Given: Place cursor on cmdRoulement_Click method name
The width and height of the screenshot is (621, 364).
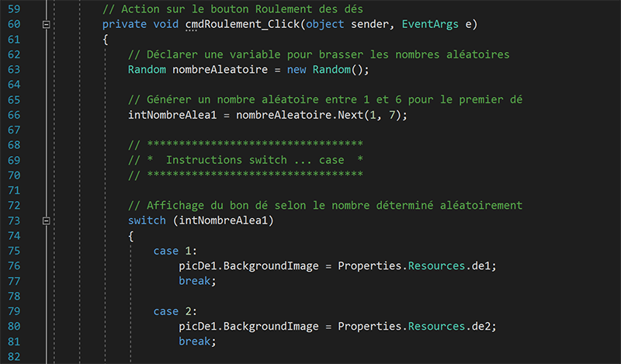Looking at the screenshot, I should pyautogui.click(x=242, y=25).
